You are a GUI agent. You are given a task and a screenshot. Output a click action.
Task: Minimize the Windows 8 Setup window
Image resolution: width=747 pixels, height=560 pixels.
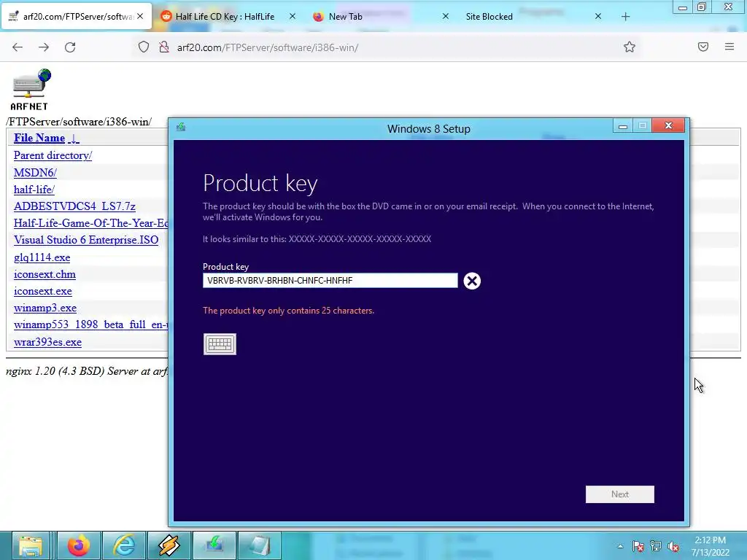point(623,126)
